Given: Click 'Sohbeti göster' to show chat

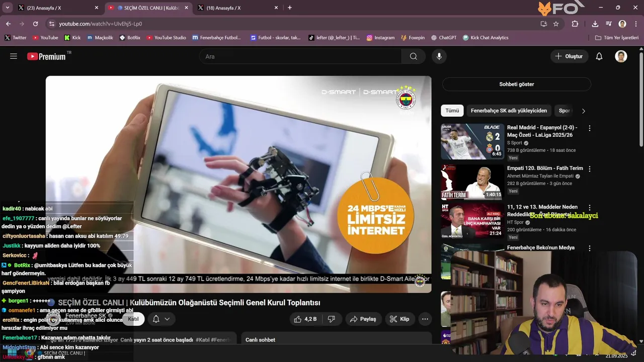Looking at the screenshot, I should (516, 84).
